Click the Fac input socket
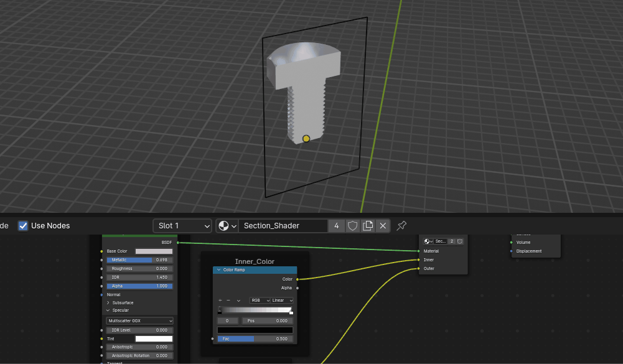This screenshot has width=623, height=364. 213,339
